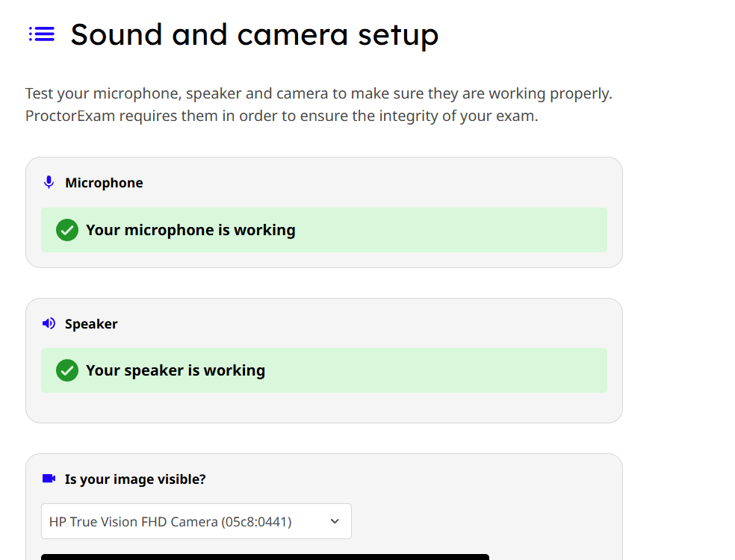The height and width of the screenshot is (560, 735).
Task: Select the "Your microphone is working" message text
Action: click(190, 230)
